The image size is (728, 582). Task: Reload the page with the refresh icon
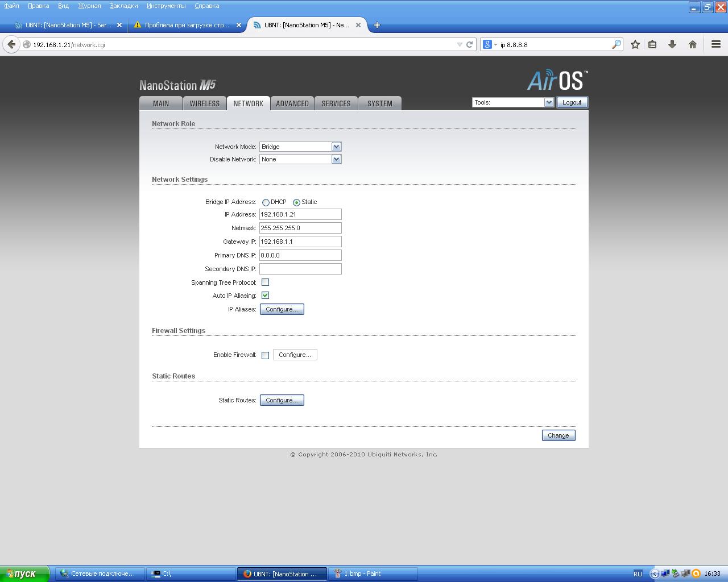point(470,44)
